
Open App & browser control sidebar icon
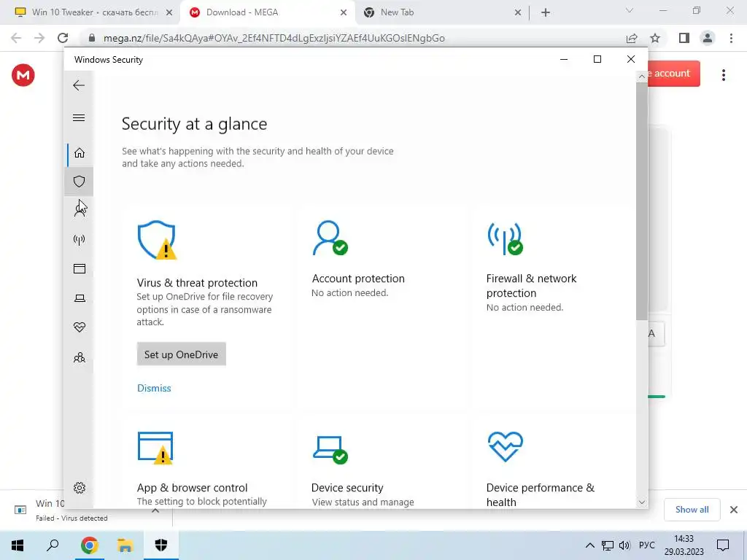(x=79, y=269)
